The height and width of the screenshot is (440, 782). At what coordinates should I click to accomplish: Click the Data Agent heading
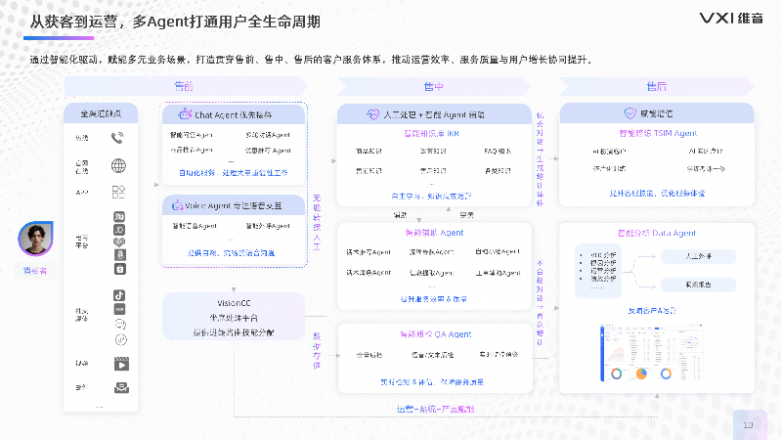point(656,233)
